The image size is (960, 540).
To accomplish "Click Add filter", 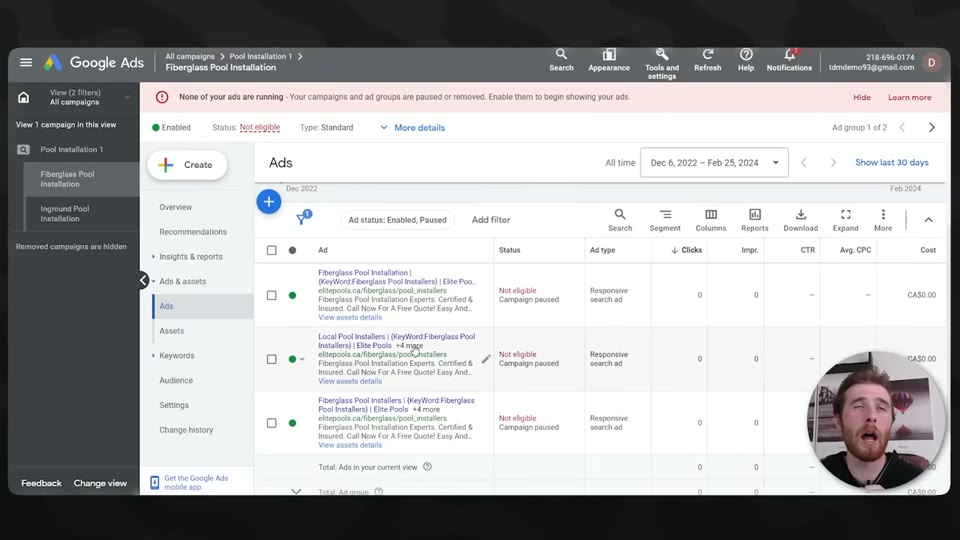I will click(490, 220).
